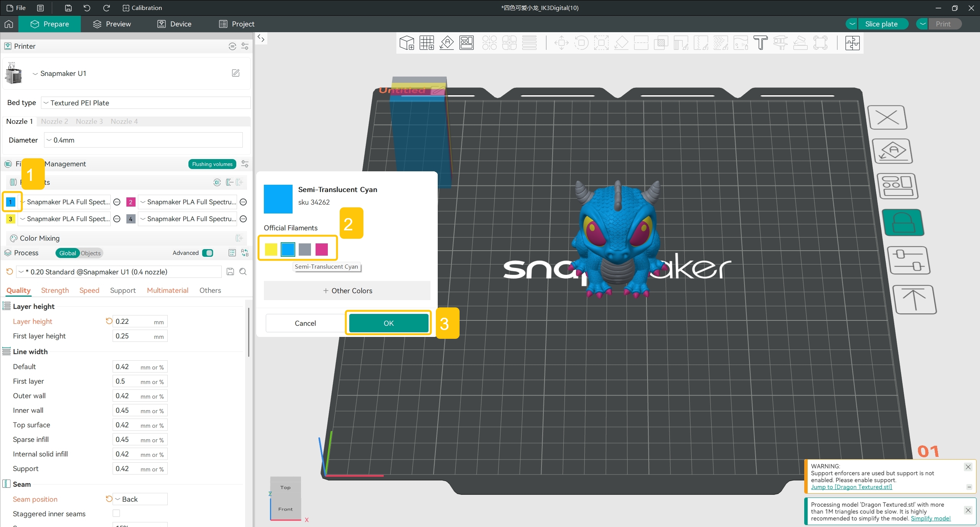Click OK in the color dialog
The image size is (980, 527).
coord(388,323)
